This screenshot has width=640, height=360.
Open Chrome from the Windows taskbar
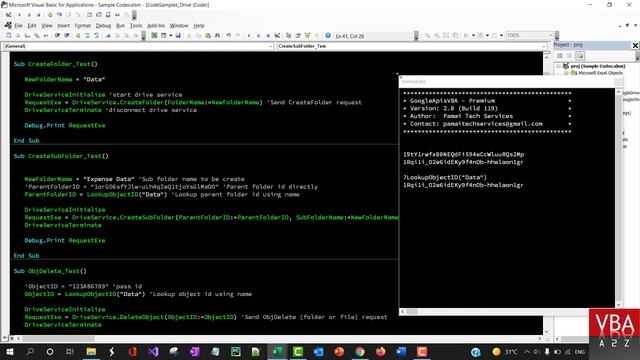click(x=360, y=351)
